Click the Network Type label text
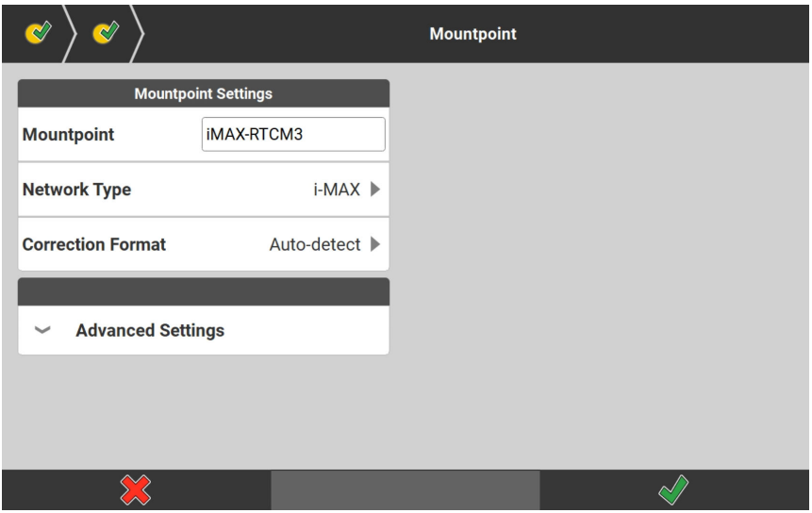Viewport: 812px width, 513px height. [x=77, y=190]
